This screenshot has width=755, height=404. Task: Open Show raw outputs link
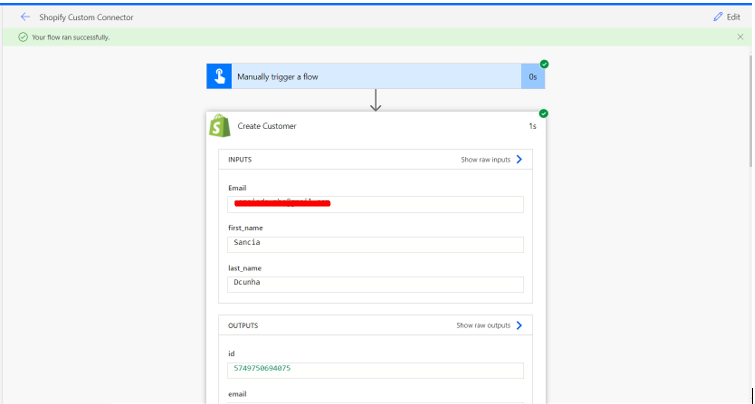(483, 326)
